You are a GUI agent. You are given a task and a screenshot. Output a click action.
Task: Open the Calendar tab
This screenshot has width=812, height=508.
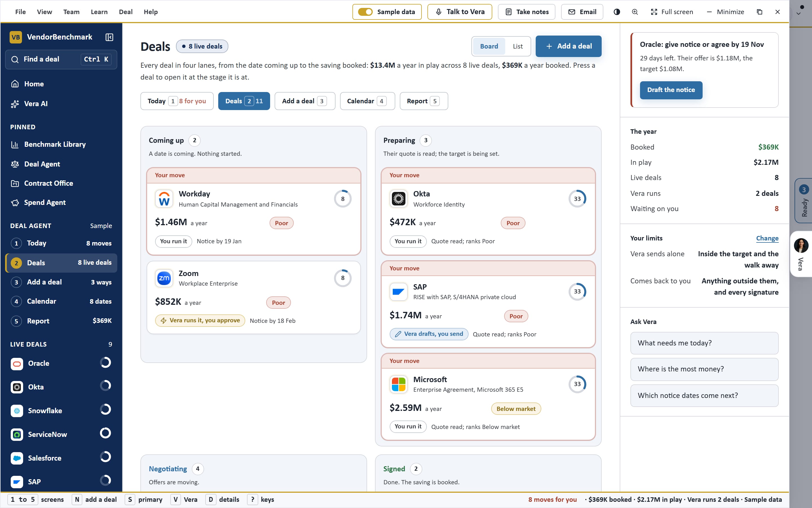[x=367, y=101]
